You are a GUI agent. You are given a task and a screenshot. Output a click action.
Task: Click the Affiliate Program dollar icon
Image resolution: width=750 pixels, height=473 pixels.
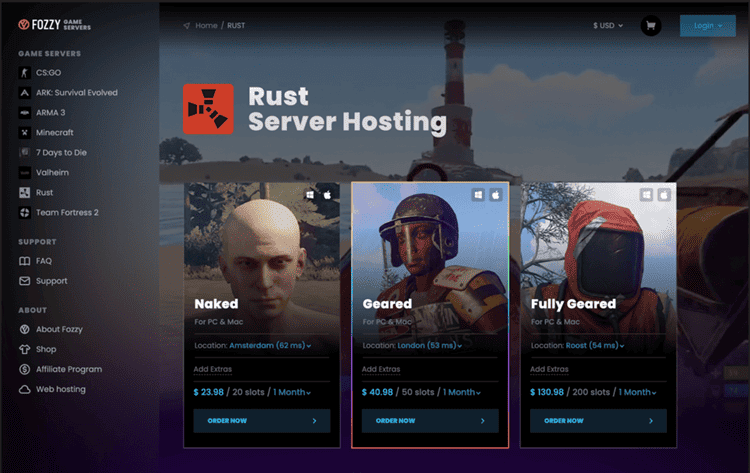pyautogui.click(x=24, y=369)
